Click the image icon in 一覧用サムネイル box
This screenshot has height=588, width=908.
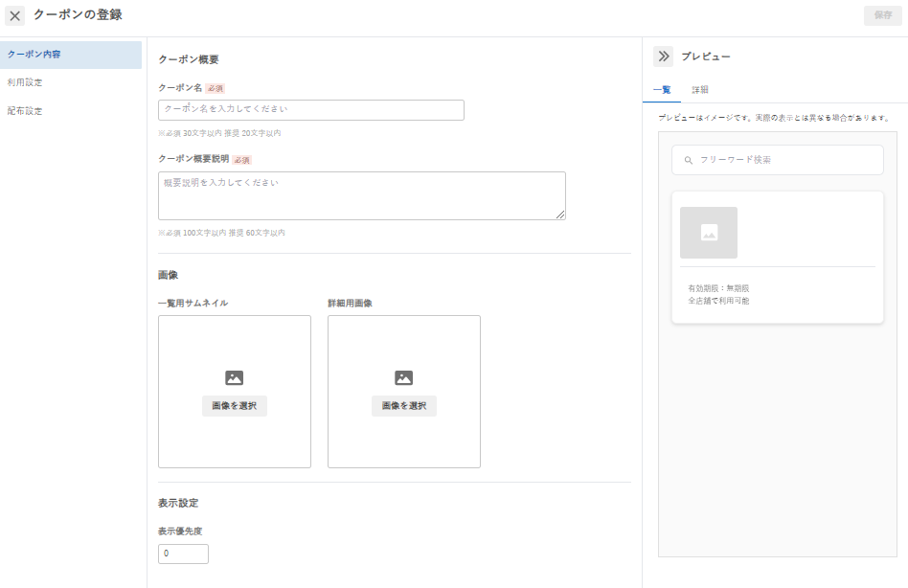pos(234,378)
